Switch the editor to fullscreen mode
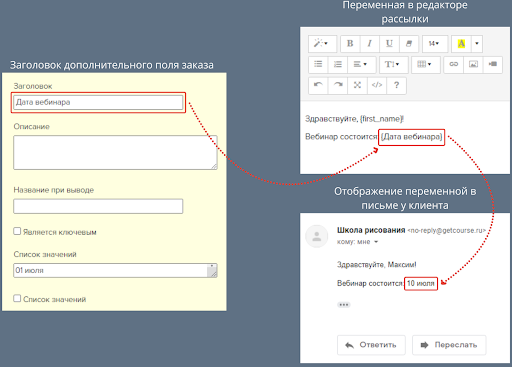This screenshot has height=367, width=512. [x=357, y=85]
